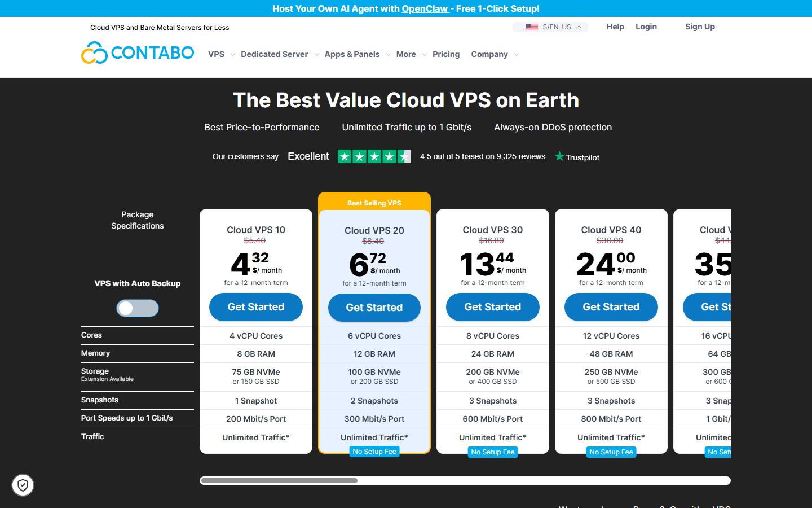The image size is (812, 508).
Task: Click the OpenClaw banner link
Action: pos(425,8)
